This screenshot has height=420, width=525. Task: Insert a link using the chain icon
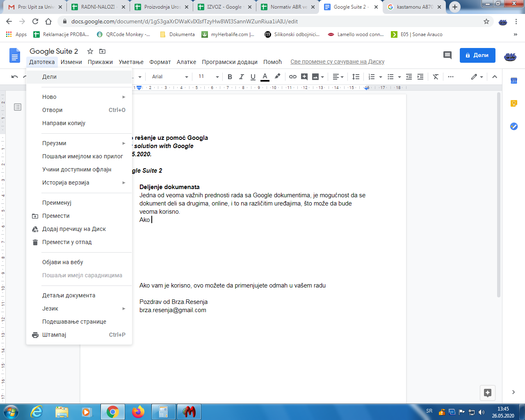pos(293,77)
